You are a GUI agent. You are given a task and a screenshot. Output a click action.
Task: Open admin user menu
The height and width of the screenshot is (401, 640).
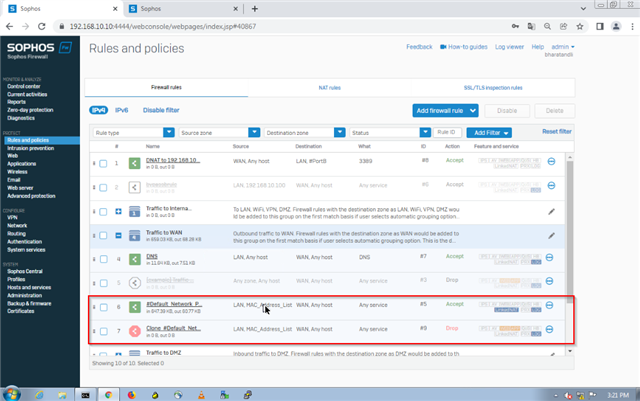coord(563,47)
